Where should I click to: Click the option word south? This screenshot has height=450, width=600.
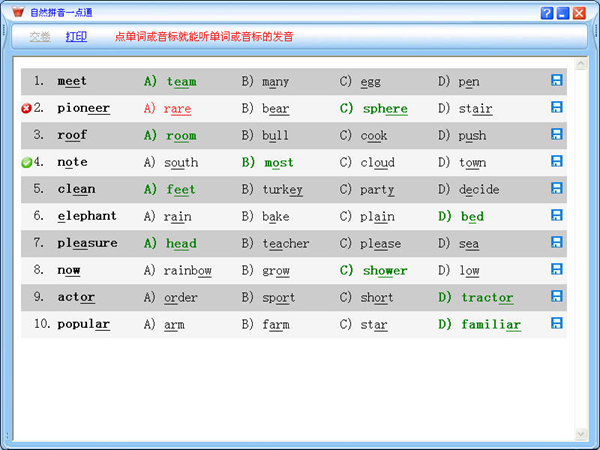pos(181,163)
